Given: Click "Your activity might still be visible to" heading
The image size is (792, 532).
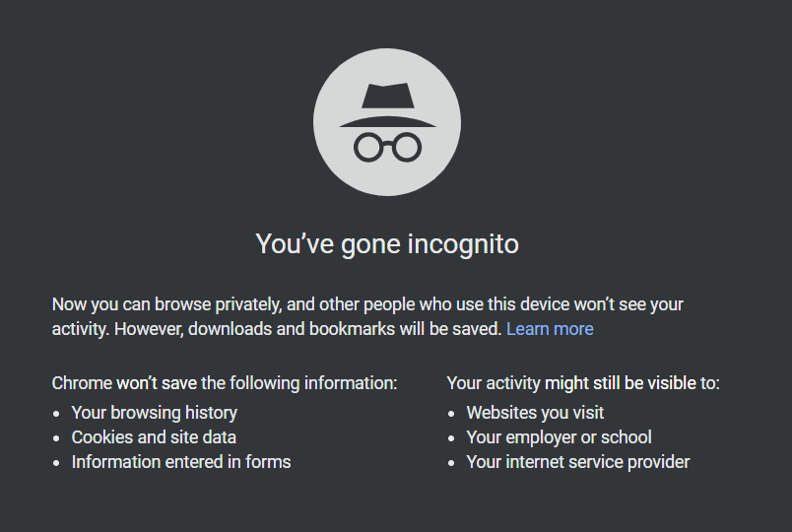Looking at the screenshot, I should coord(583,383).
